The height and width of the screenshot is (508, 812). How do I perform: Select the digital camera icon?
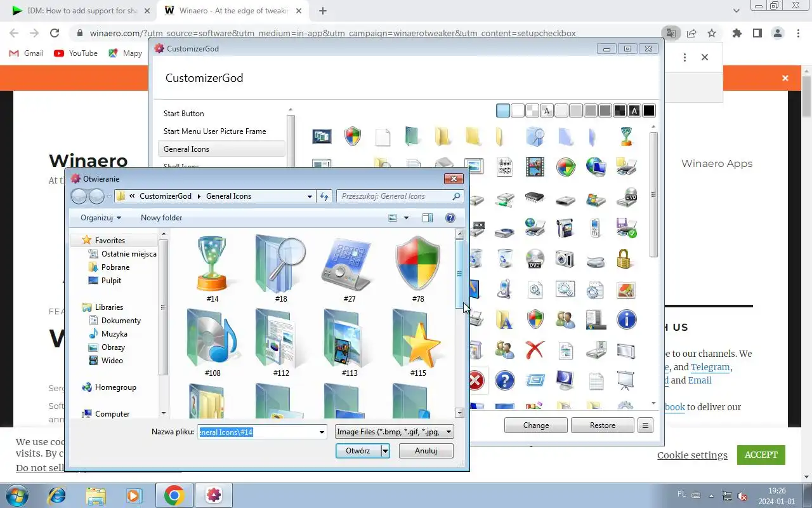click(565, 258)
